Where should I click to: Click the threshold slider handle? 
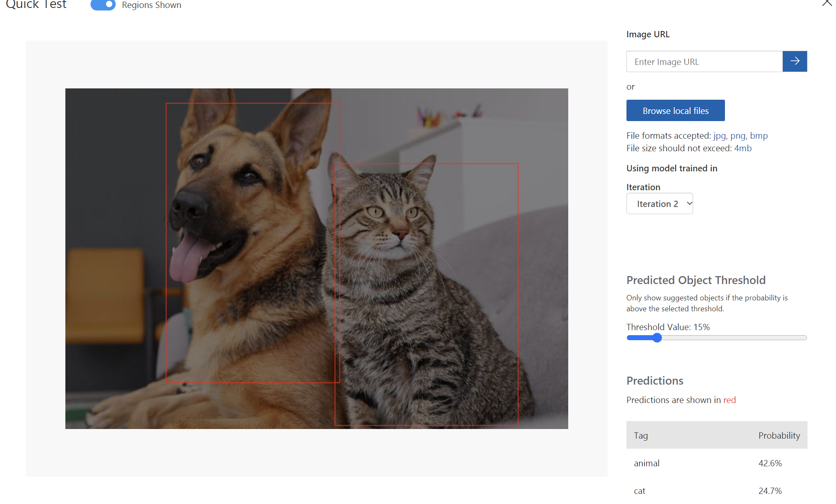click(657, 338)
